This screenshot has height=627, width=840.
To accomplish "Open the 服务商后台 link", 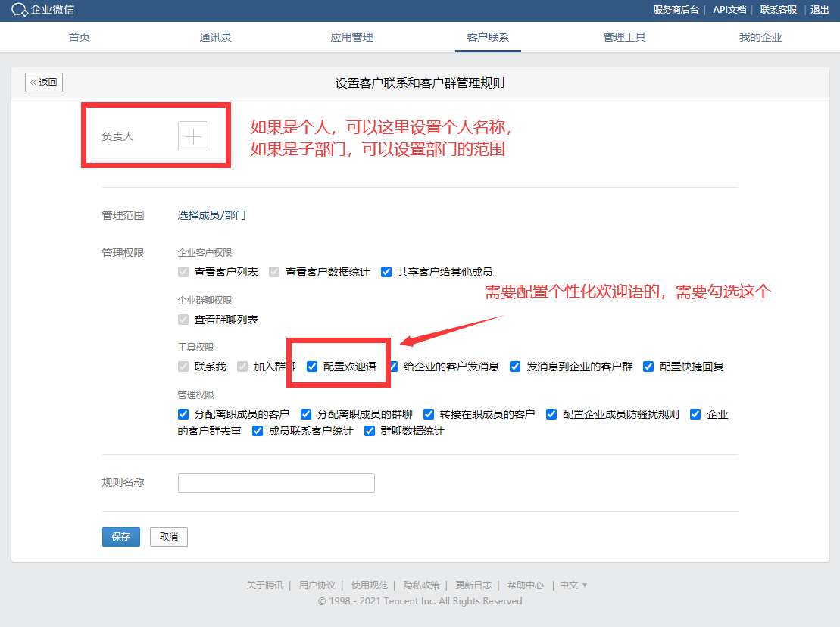I will (676, 10).
